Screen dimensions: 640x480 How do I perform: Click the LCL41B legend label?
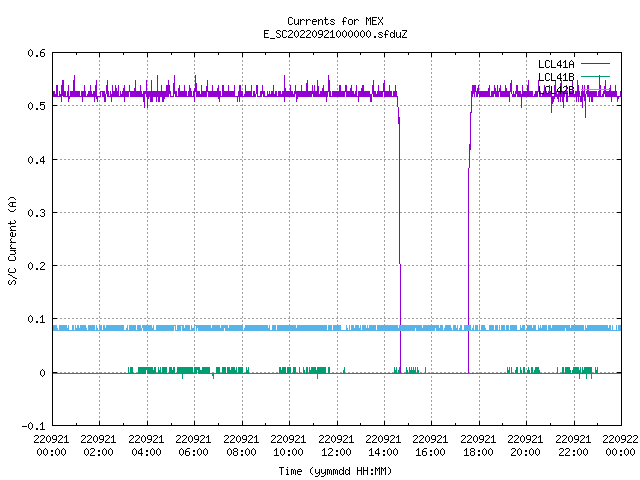click(556, 77)
